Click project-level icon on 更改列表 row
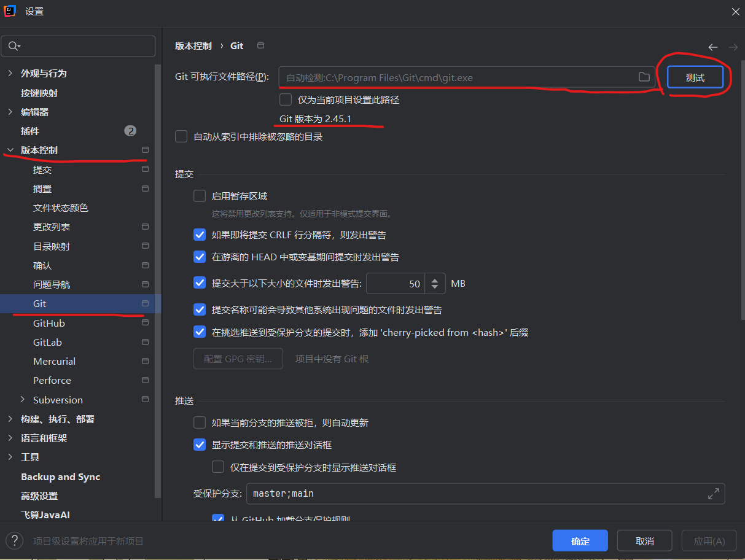Viewport: 745px width, 560px height. click(145, 227)
